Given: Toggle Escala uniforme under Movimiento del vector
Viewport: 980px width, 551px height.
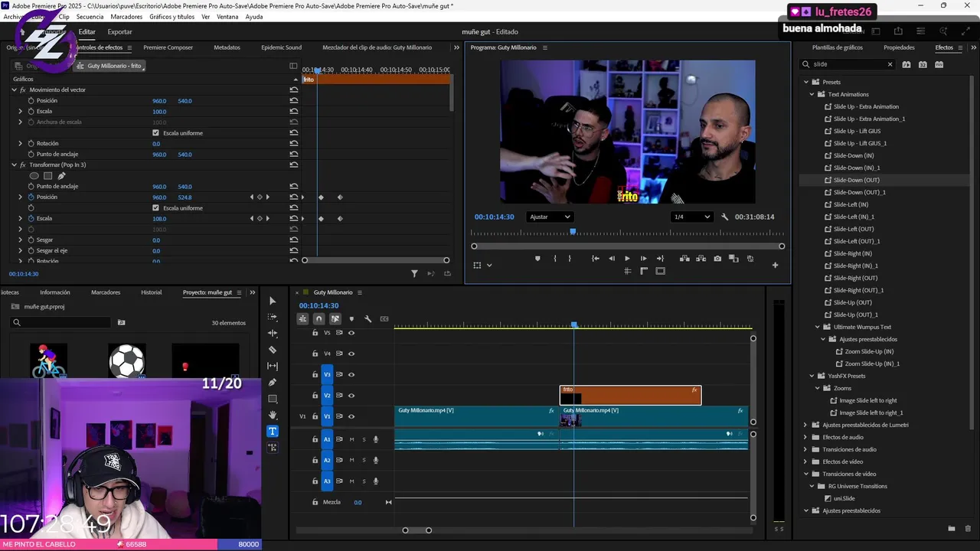Looking at the screenshot, I should pos(156,132).
